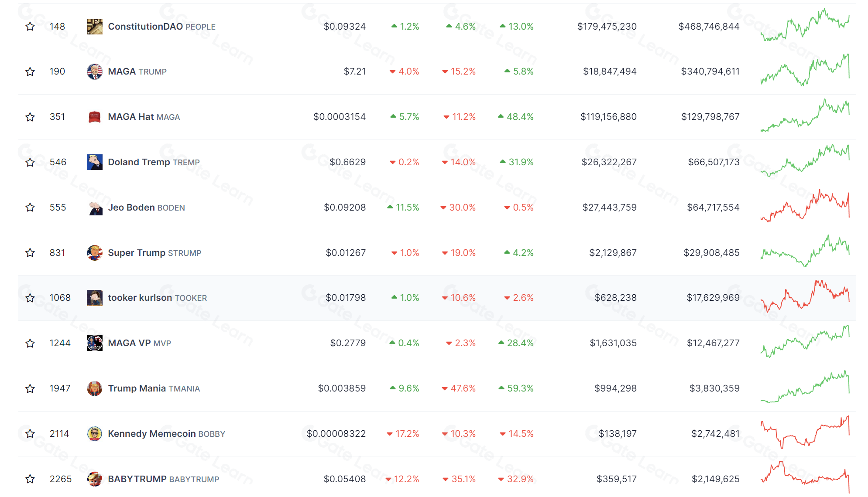Click the Jeo Boden price chart sparkline
The height and width of the screenshot is (497, 868).
point(805,206)
